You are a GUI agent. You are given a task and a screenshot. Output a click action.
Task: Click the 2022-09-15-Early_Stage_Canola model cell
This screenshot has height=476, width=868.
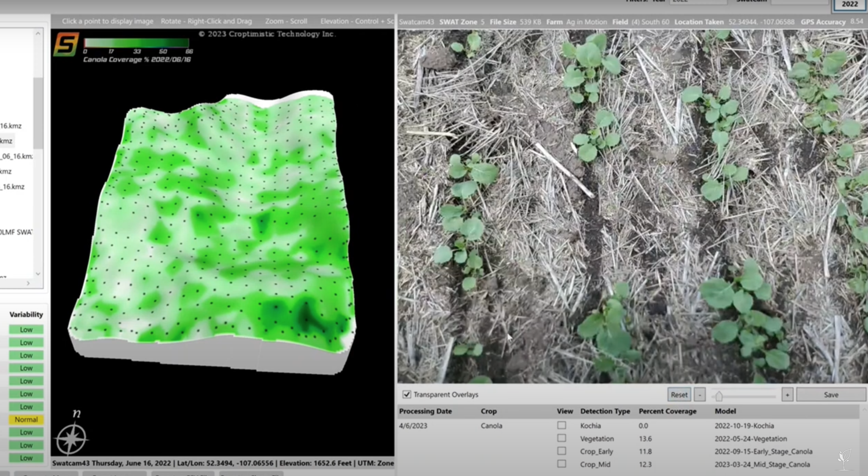(x=763, y=451)
